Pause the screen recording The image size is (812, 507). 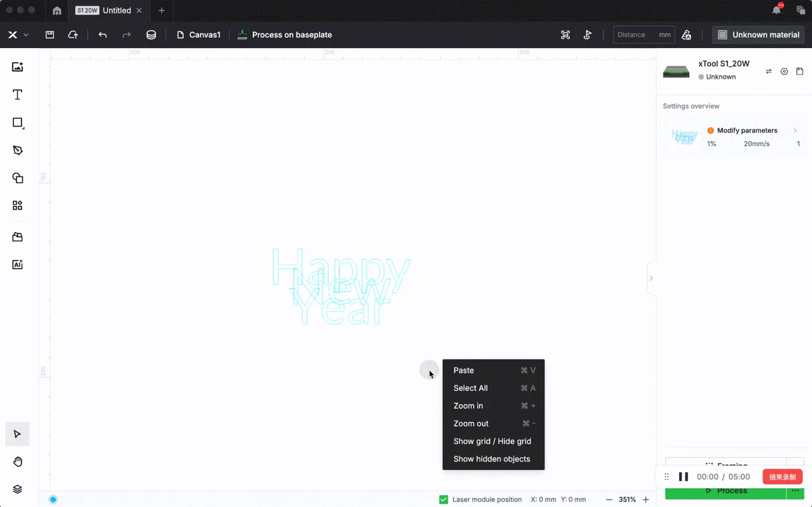coord(683,477)
